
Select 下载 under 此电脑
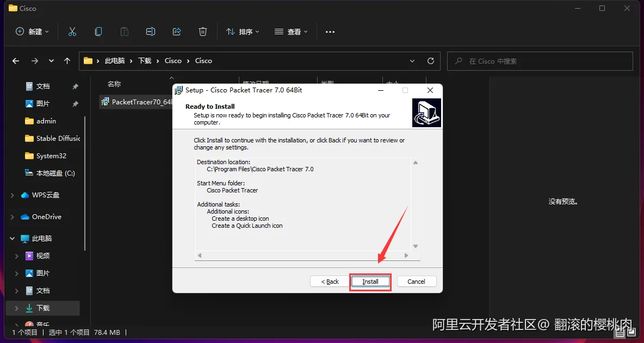(43, 308)
